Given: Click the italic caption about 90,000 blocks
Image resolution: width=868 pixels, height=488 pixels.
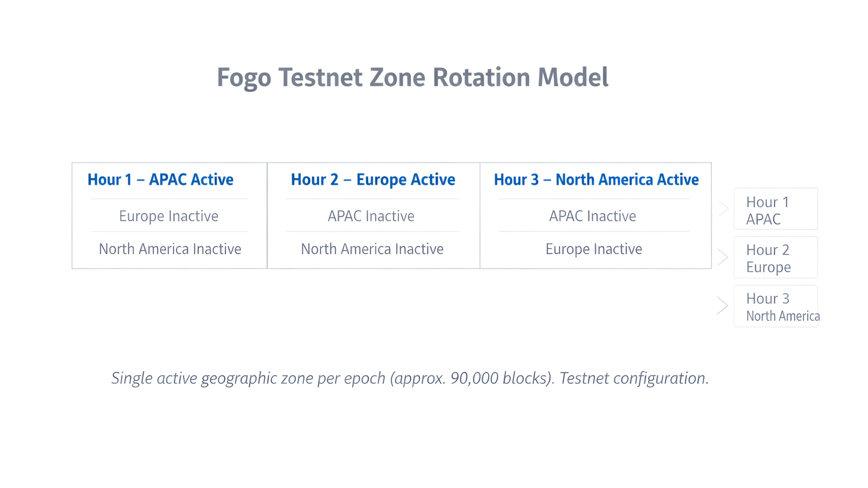Looking at the screenshot, I should coord(410,378).
